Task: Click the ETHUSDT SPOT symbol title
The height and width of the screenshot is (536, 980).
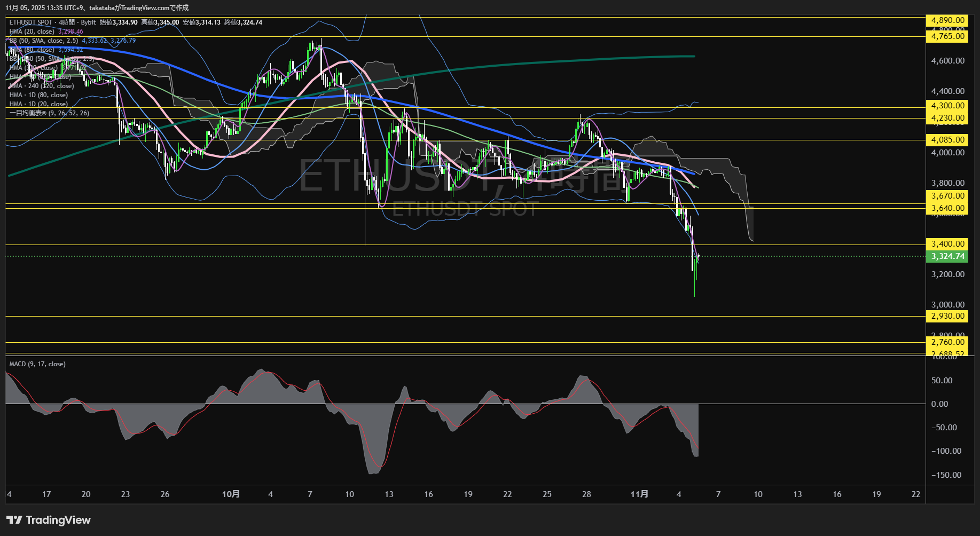Action: pyautogui.click(x=31, y=22)
